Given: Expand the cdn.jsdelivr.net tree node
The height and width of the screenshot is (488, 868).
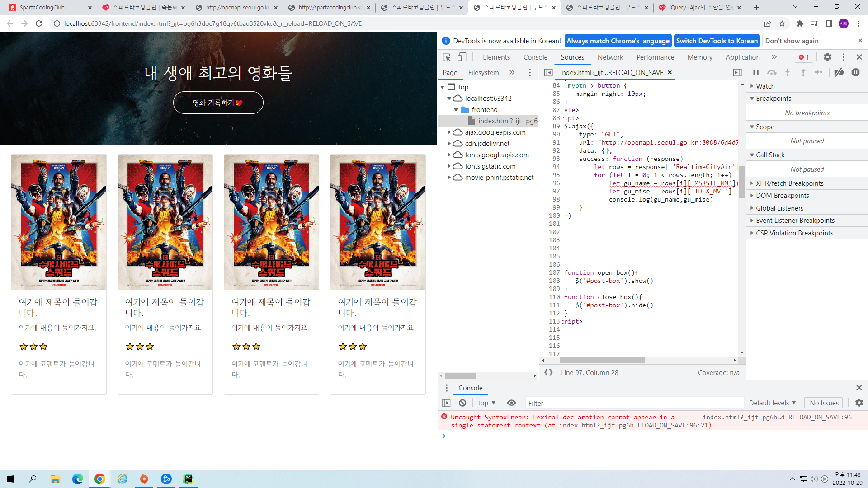Looking at the screenshot, I should [x=449, y=143].
